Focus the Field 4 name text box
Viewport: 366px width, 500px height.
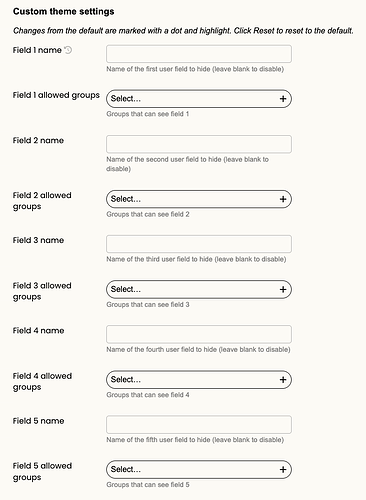(x=199, y=334)
